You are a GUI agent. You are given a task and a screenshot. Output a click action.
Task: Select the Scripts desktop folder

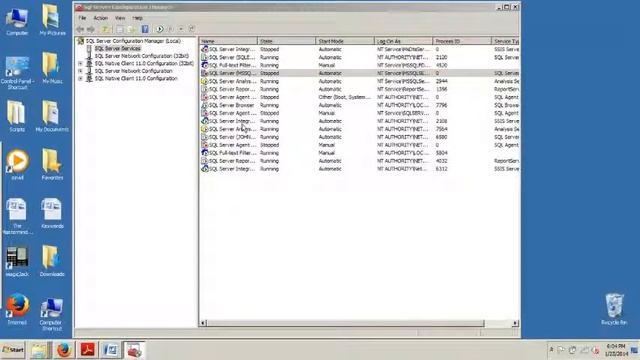tap(17, 116)
